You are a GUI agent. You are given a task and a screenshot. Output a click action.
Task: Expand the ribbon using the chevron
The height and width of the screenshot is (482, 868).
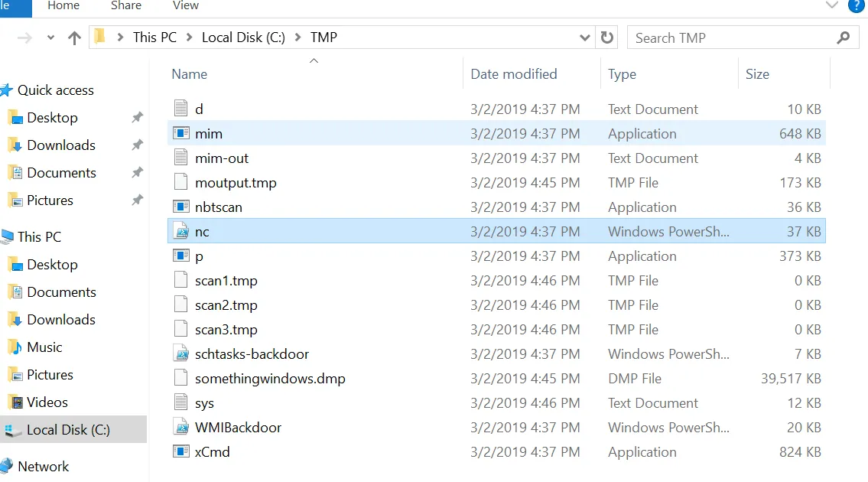(831, 5)
